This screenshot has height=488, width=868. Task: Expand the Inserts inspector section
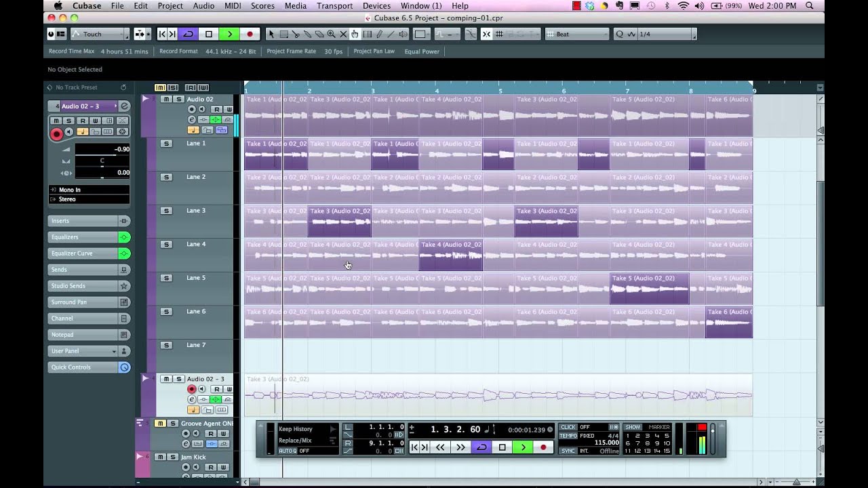83,221
